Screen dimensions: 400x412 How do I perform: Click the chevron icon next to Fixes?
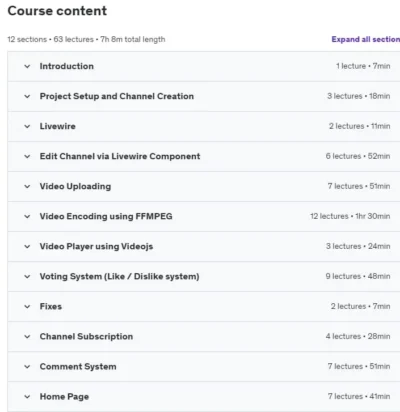coord(27,306)
